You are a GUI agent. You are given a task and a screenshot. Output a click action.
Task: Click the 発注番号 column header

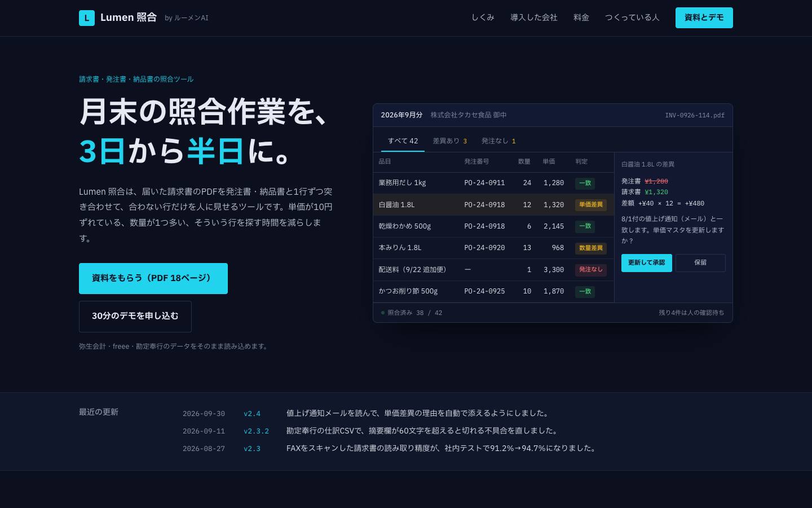(x=476, y=162)
